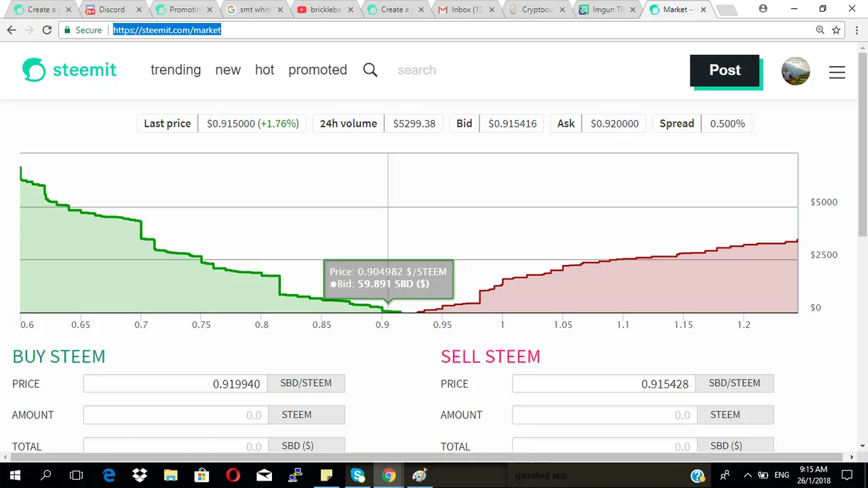Open Microsoft Store from the taskbar
This screenshot has height=488, width=868.
(201, 475)
